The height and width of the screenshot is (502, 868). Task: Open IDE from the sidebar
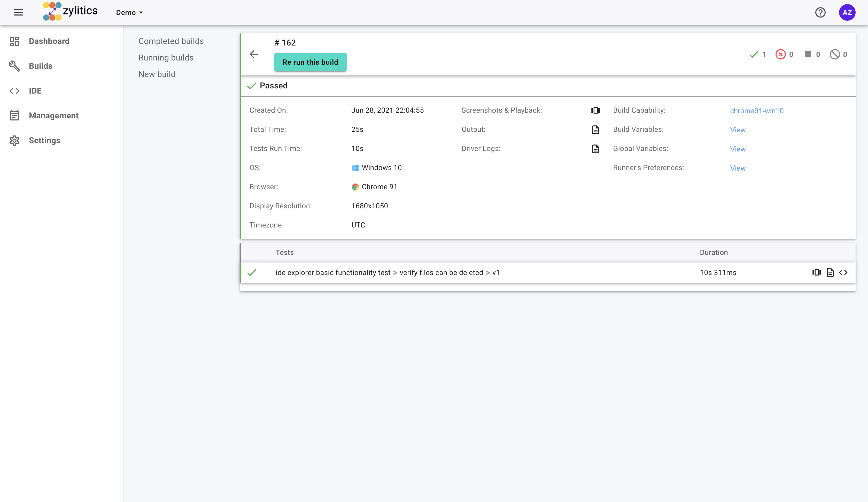[x=35, y=91]
